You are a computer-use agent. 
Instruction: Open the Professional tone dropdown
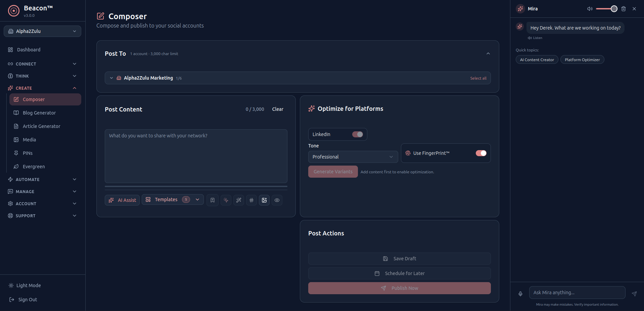pyautogui.click(x=353, y=157)
